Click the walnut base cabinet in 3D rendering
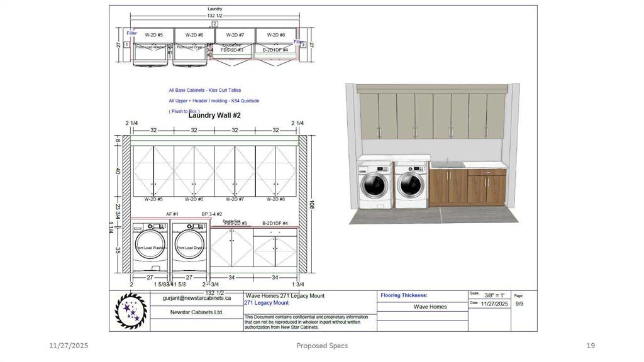The height and width of the screenshot is (362, 644). 486,187
